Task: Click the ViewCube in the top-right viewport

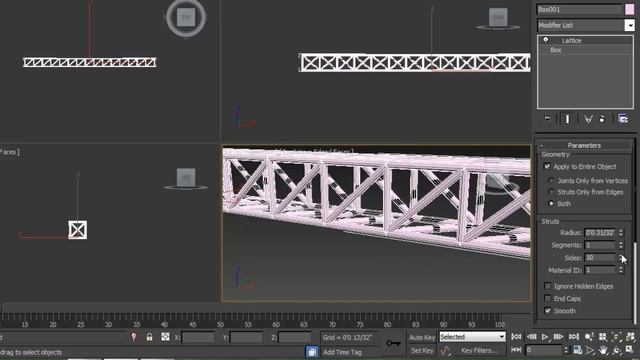Action: 498,18
